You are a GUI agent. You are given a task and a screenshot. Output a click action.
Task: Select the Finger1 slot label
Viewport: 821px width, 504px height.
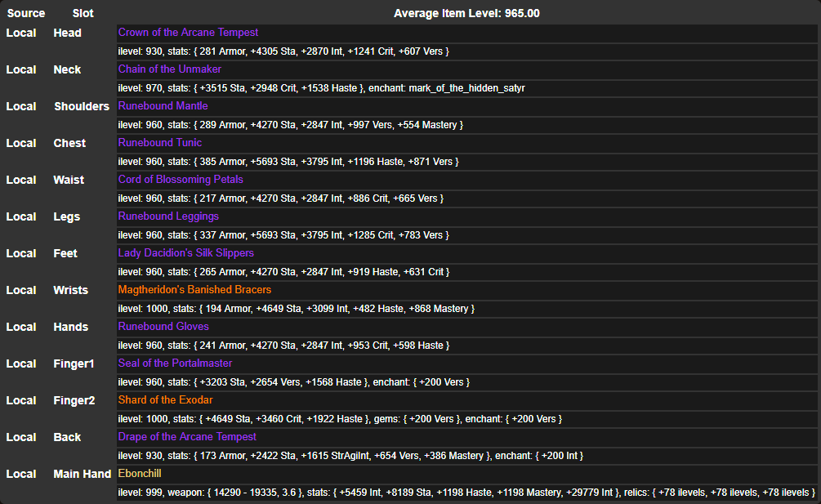(74, 364)
